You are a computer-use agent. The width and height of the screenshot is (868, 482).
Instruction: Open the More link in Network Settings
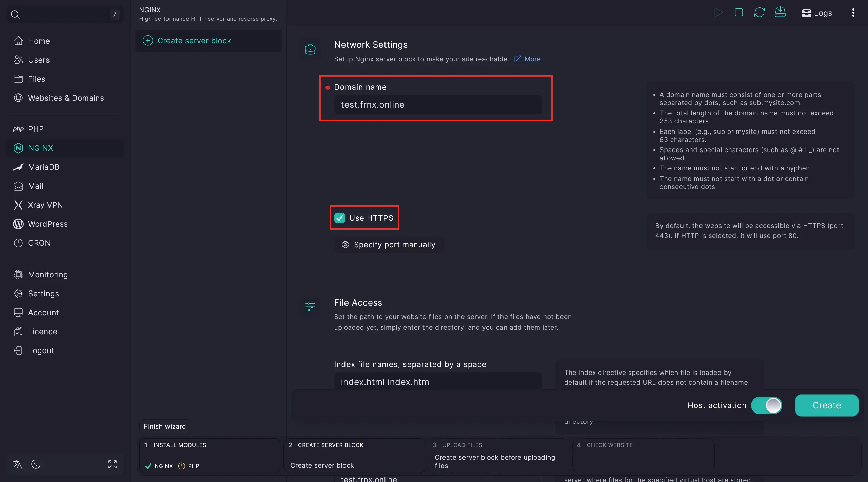[x=528, y=59]
